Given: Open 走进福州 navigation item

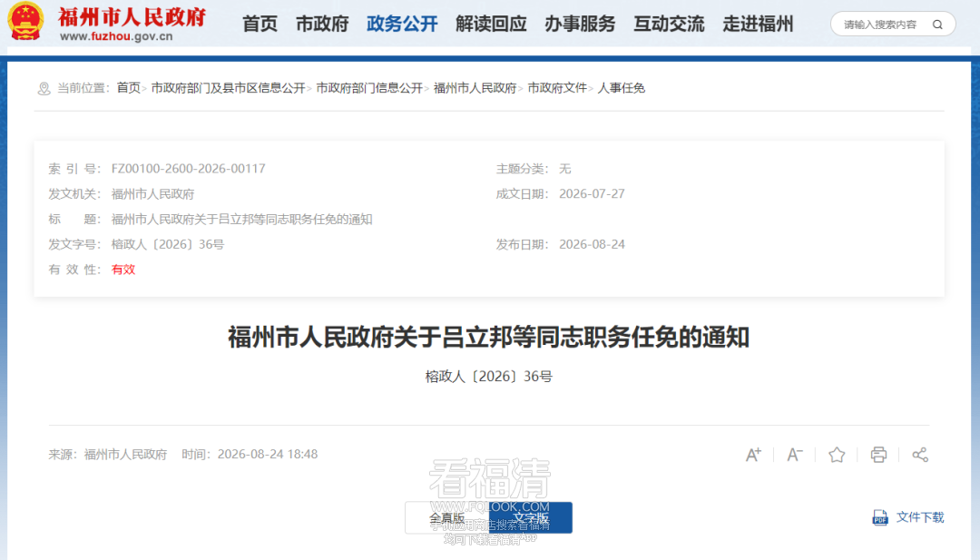Looking at the screenshot, I should pos(758,25).
